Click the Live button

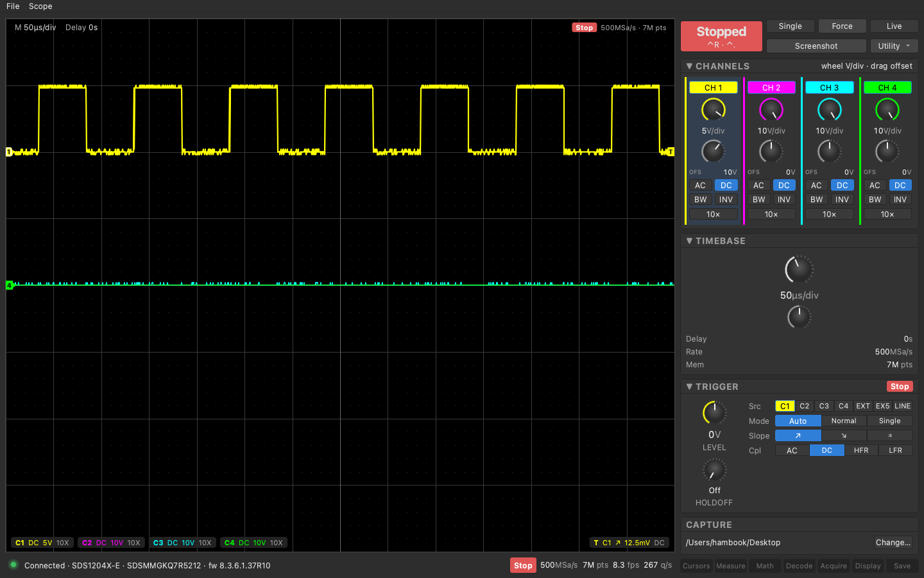(x=894, y=26)
